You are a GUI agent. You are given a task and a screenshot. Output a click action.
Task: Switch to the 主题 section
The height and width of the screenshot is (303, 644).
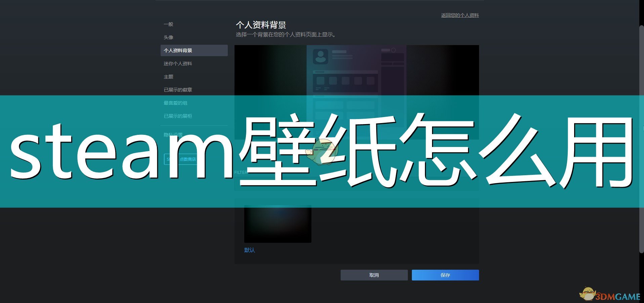(168, 77)
